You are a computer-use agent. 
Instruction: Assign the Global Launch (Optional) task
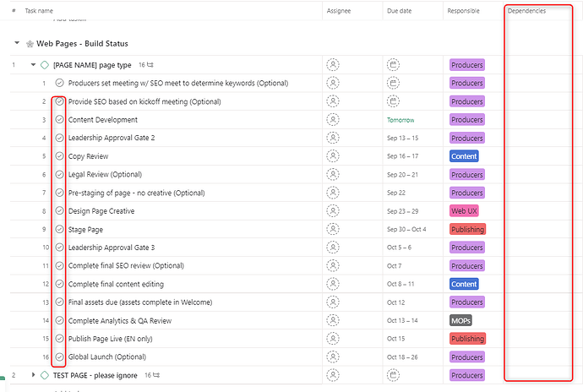coord(334,357)
